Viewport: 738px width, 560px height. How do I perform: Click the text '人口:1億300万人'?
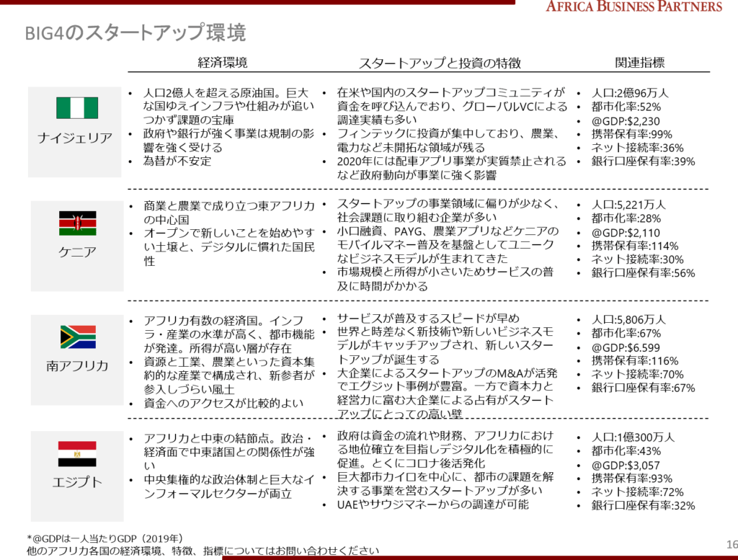click(x=633, y=437)
